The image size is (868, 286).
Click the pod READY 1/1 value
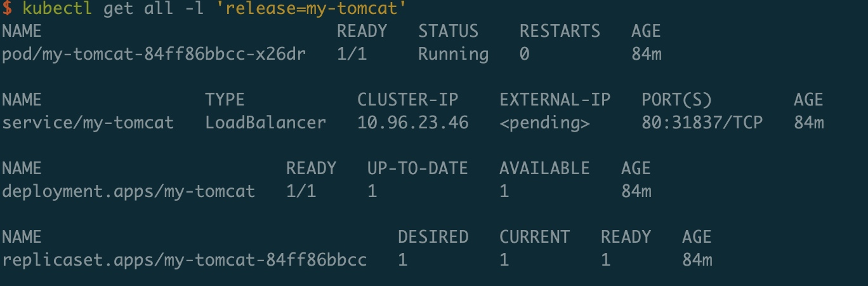coord(352,55)
